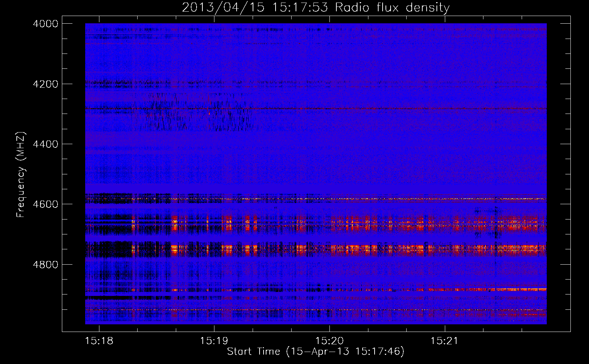Click the 4200 frequency tick label
589x364 pixels.
pyautogui.click(x=46, y=84)
